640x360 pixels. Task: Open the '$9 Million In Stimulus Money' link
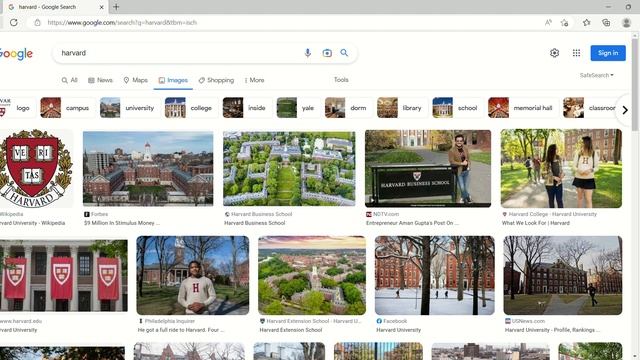pyautogui.click(x=122, y=223)
